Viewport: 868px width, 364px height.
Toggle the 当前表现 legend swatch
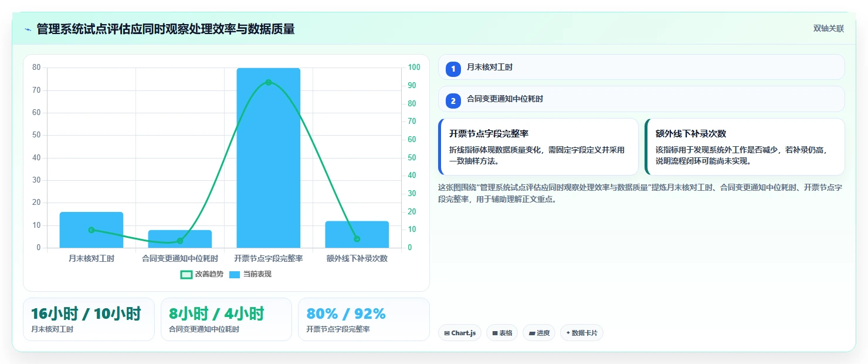(x=235, y=274)
